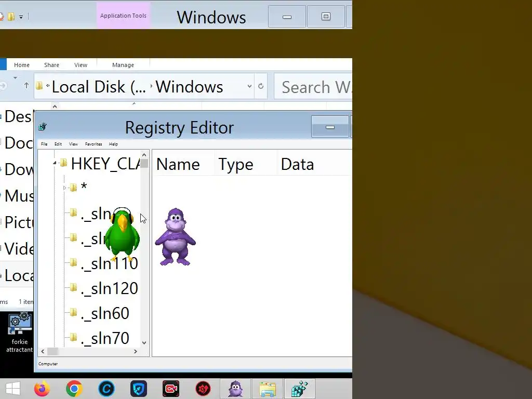Click the Application Tools tab header
The width and height of the screenshot is (532, 399).
[x=123, y=16]
